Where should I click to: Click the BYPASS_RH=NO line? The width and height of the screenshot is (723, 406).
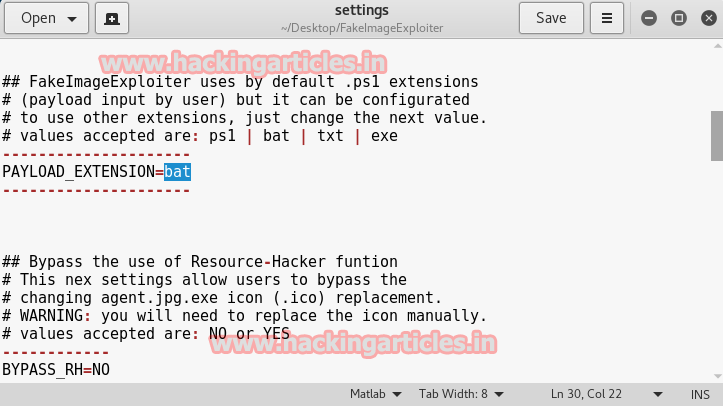pos(56,370)
